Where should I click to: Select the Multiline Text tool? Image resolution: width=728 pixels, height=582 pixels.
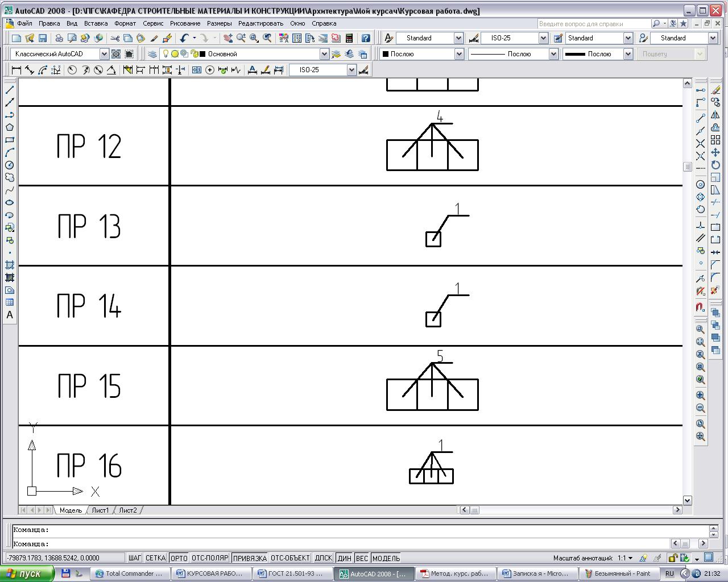pyautogui.click(x=10, y=315)
